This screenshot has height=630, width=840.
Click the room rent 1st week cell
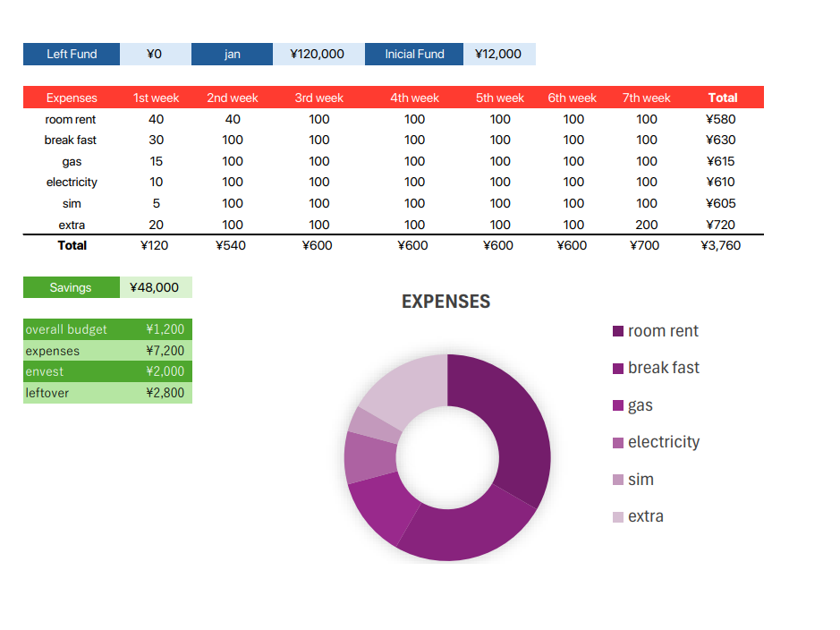(157, 119)
